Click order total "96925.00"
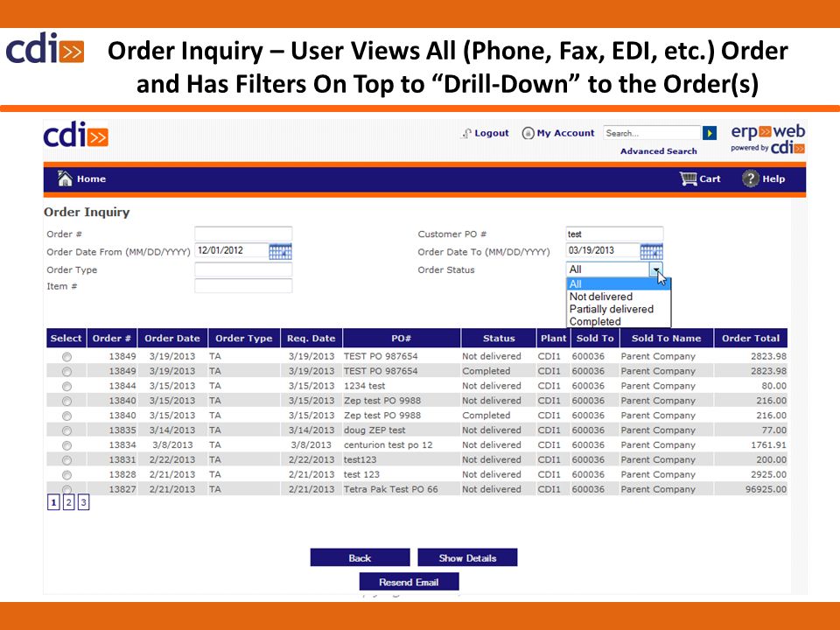 tap(766, 489)
